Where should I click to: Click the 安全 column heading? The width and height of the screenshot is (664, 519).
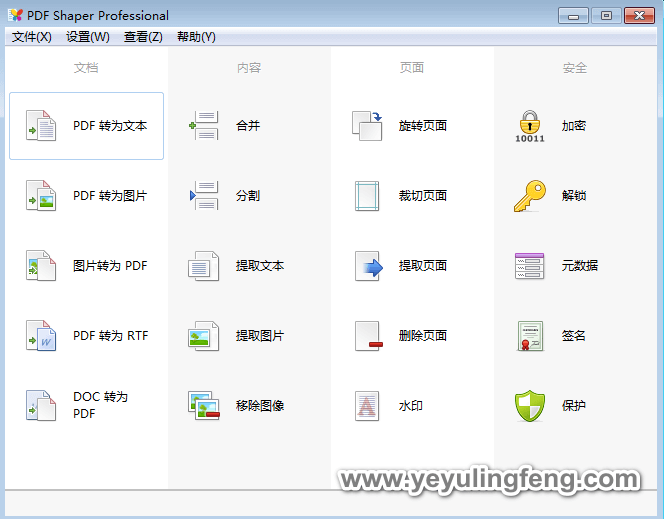click(x=575, y=67)
